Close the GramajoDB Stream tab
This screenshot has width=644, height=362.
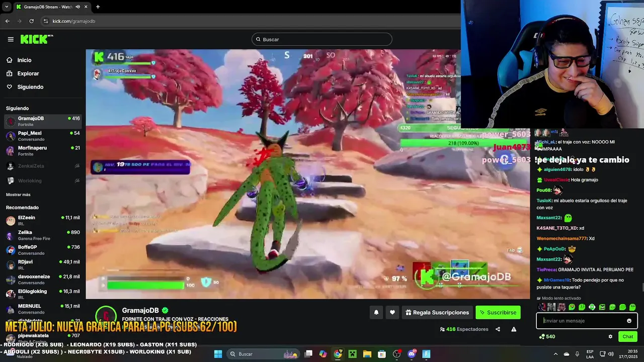point(86,7)
